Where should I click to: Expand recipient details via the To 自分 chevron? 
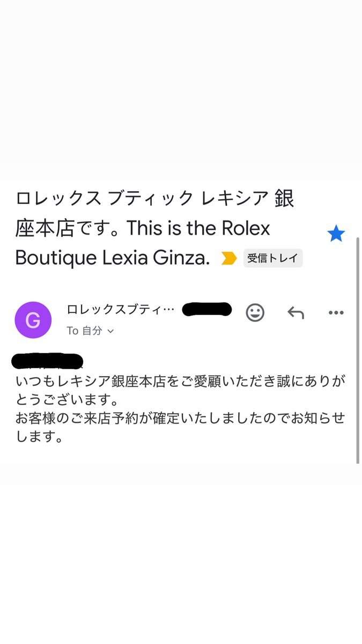pos(110,331)
